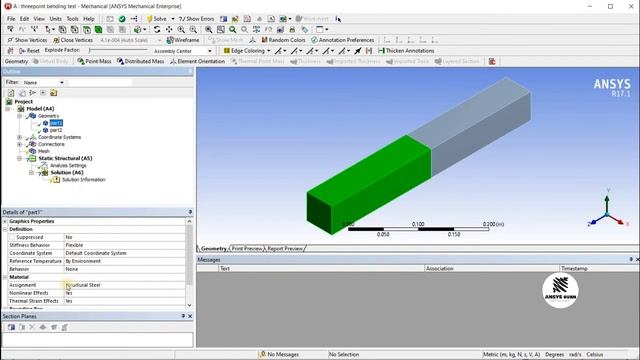
Task: Collapse the Definition section in Details
Action: [5, 229]
